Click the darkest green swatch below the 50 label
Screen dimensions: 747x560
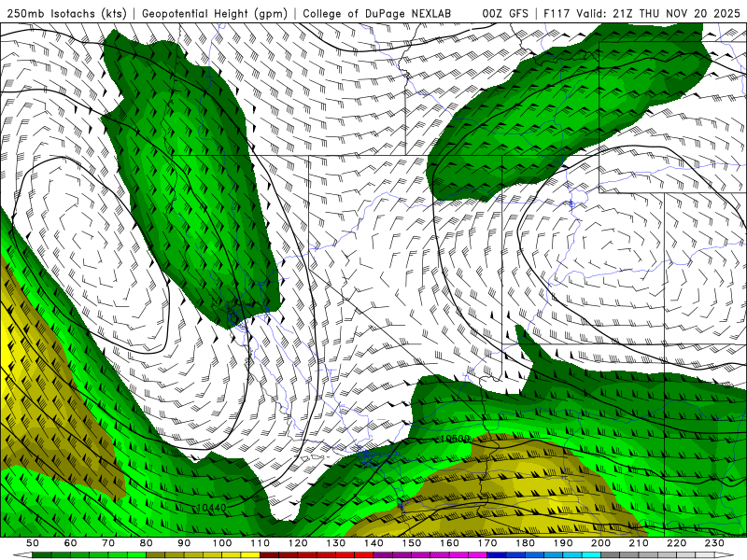(42, 555)
